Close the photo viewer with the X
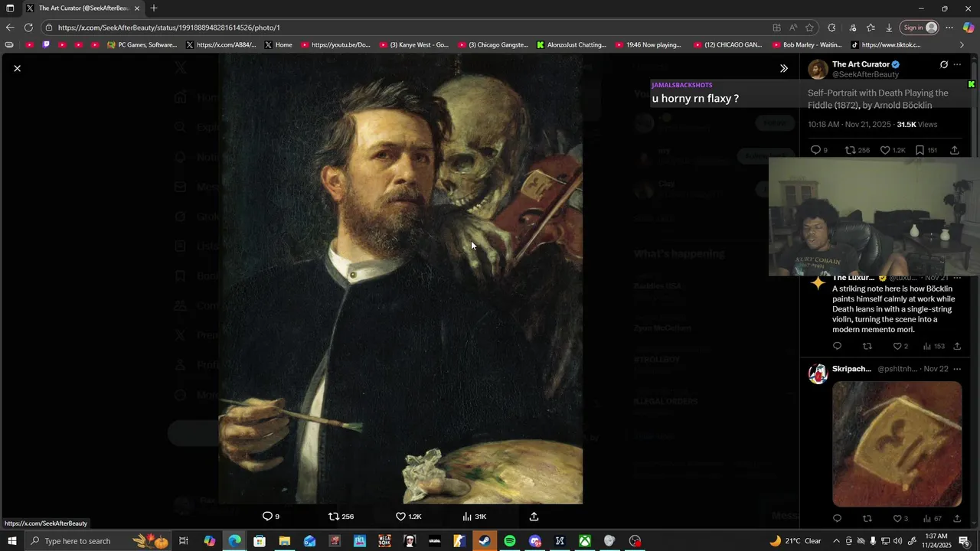 point(17,68)
